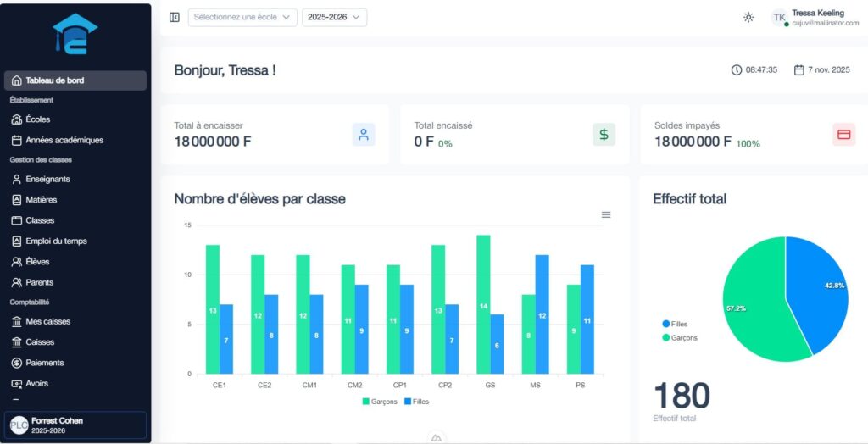Click the TK user avatar
Viewport: 868px width, 444px height.
tap(779, 17)
